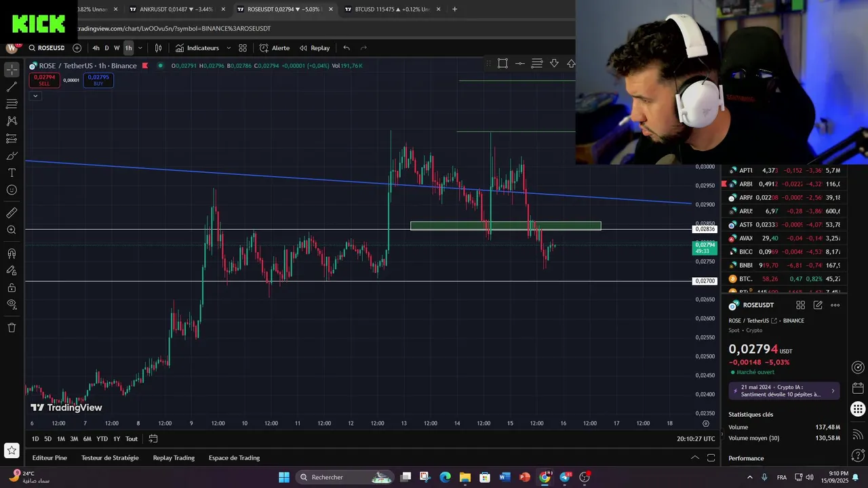Viewport: 868px width, 488px height.
Task: Collapse the chart legend chevron
Action: pos(35,96)
